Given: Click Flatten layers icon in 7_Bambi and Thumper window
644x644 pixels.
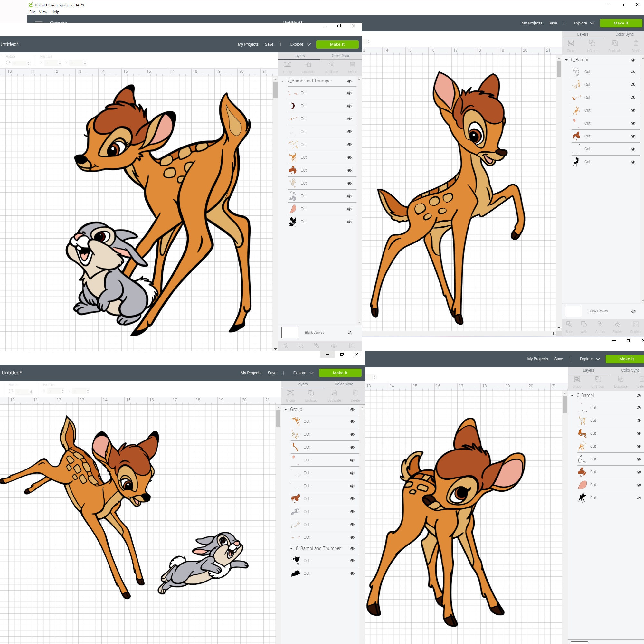Looking at the screenshot, I should pos(334,346).
